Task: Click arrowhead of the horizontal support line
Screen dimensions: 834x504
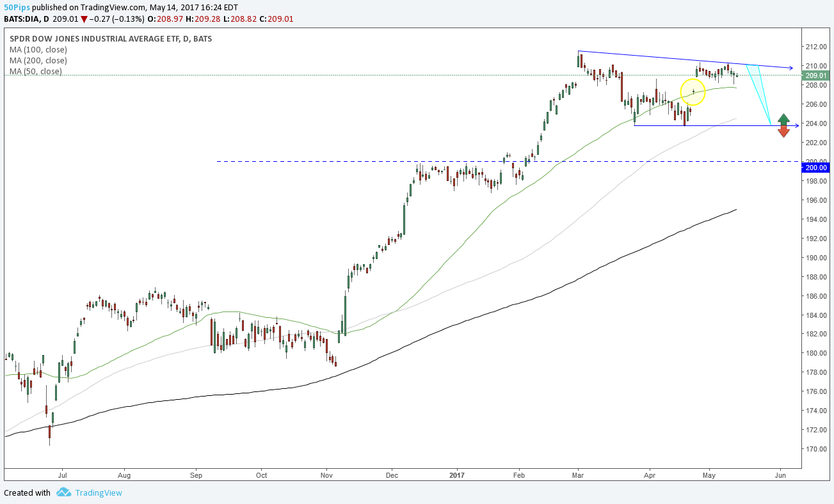Action: (x=796, y=125)
